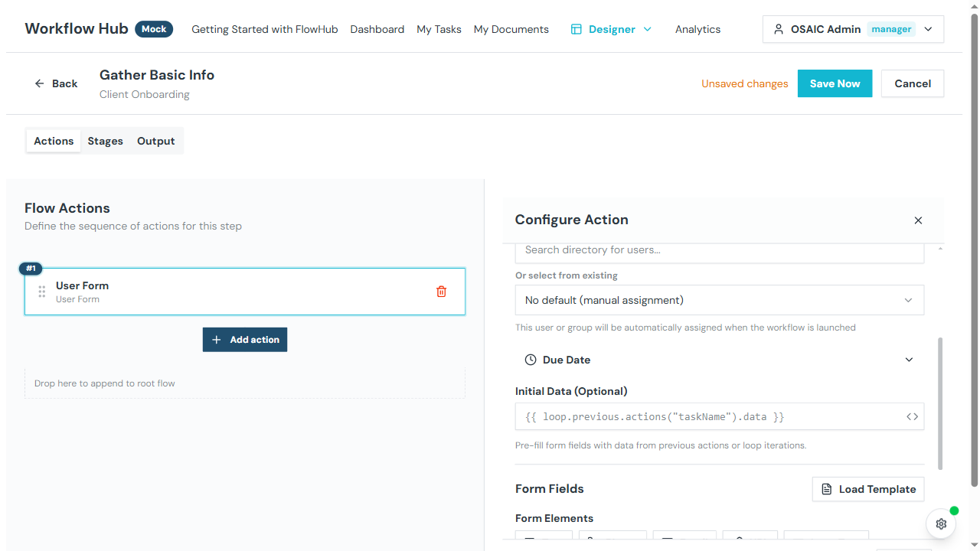Viewport: 980px width, 551px height.
Task: Click the document icon on Load Template
Action: tap(827, 489)
